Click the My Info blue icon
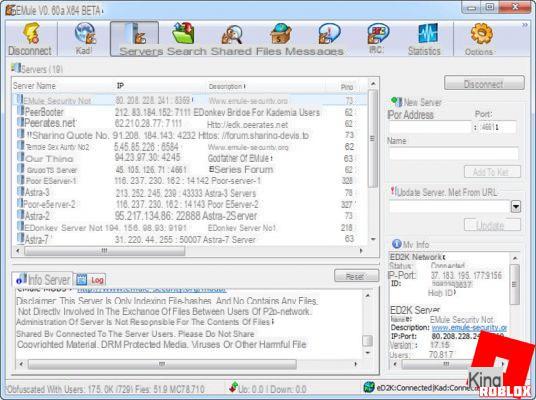The height and width of the screenshot is (400, 536). pos(397,244)
